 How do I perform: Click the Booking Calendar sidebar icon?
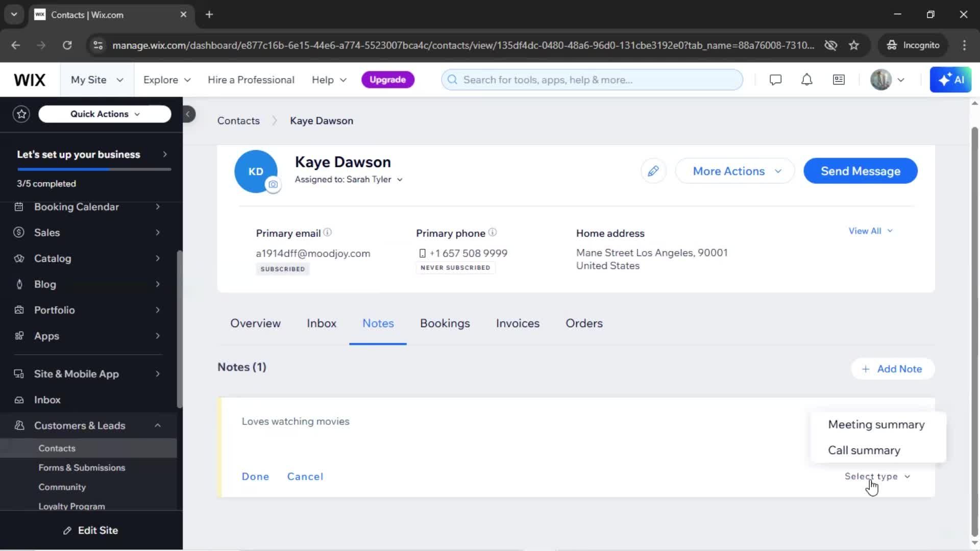point(19,207)
